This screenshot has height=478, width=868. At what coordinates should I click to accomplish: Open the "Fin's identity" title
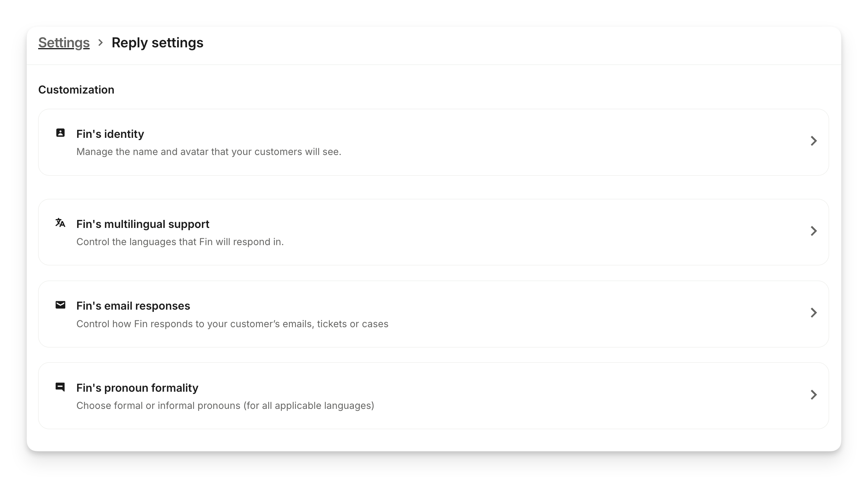[110, 134]
